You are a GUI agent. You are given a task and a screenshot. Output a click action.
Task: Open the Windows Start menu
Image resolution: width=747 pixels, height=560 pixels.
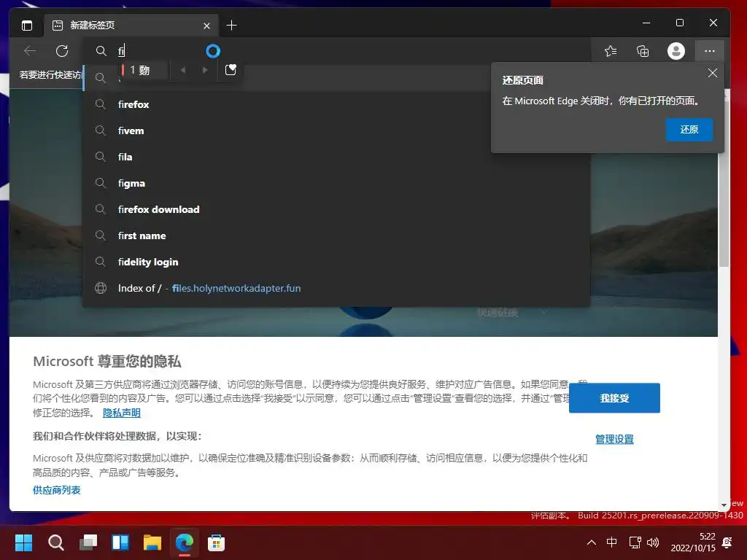[x=23, y=542]
